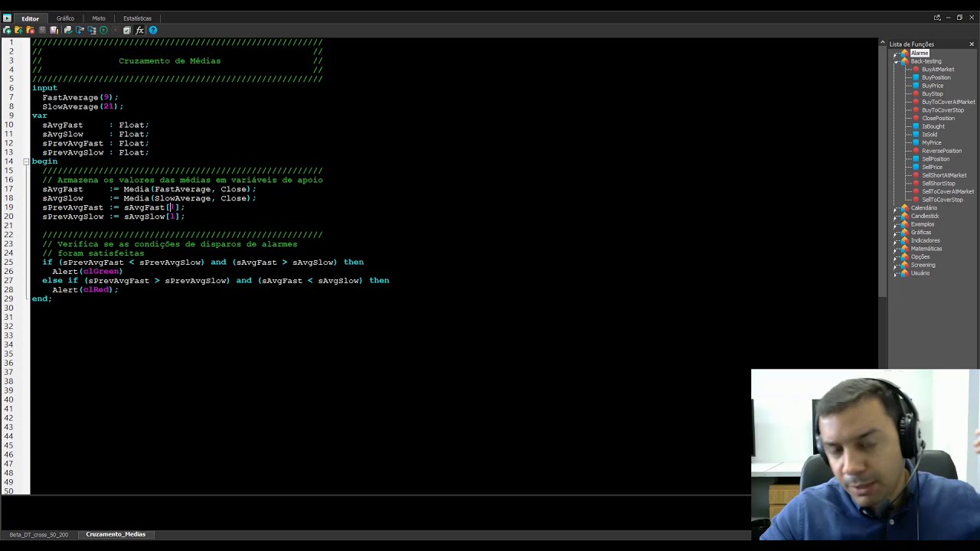Click the disabled stop execution icon
980x551 pixels.
tap(115, 30)
